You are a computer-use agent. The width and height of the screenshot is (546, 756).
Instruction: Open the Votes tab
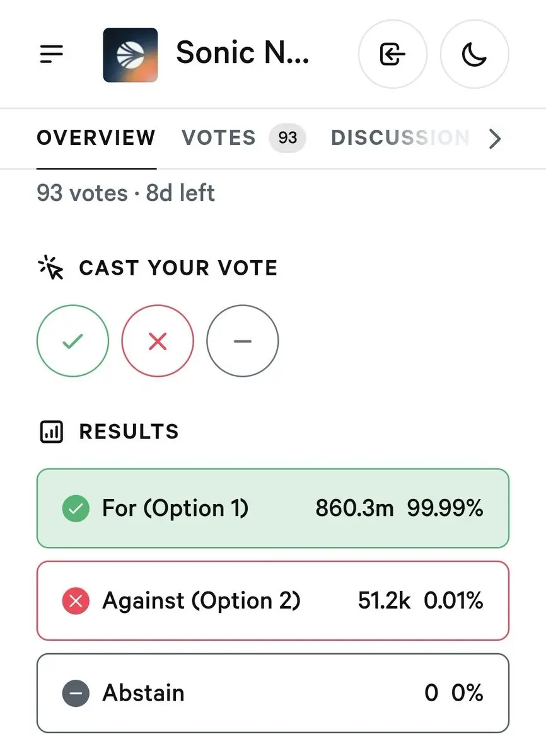coord(219,138)
